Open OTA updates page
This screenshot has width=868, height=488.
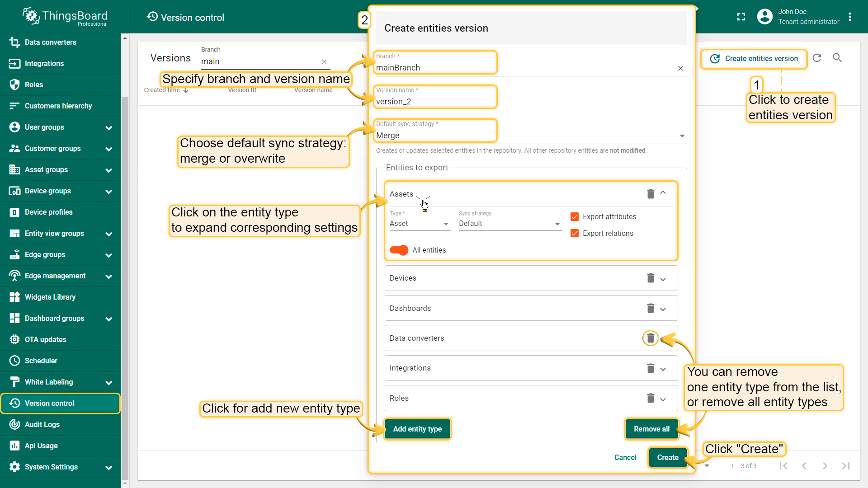[61, 340]
